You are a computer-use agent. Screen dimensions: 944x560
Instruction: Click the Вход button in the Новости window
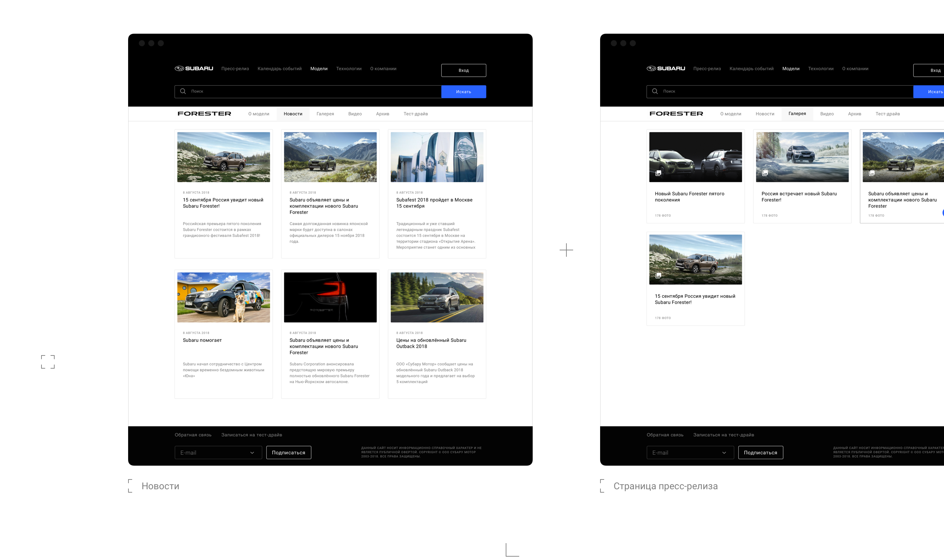(463, 70)
